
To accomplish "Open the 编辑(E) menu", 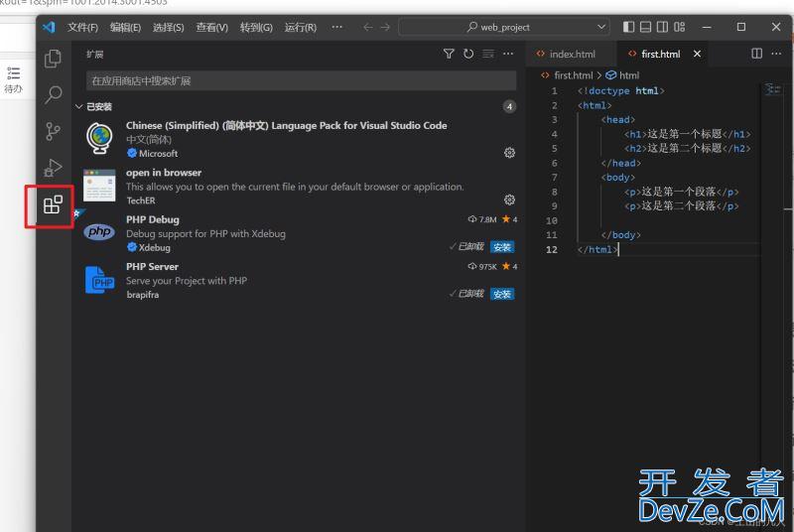I will (x=126, y=28).
